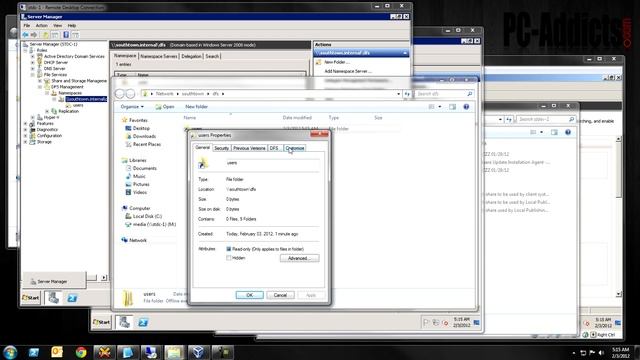Switch to the Security tab in users Properties
640x360 pixels.
221,148
